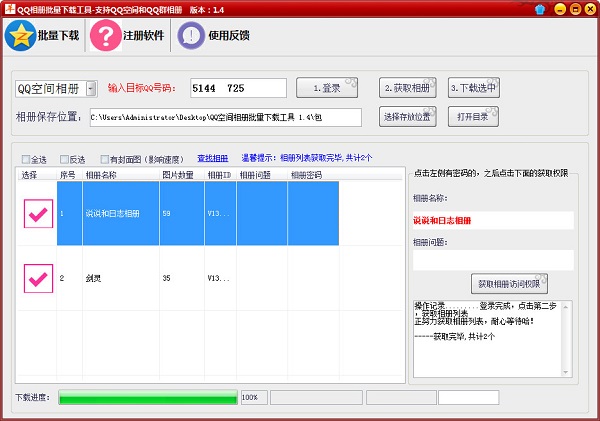
Task: Click the blue skin shirt icon in title bar
Action: click(540, 9)
